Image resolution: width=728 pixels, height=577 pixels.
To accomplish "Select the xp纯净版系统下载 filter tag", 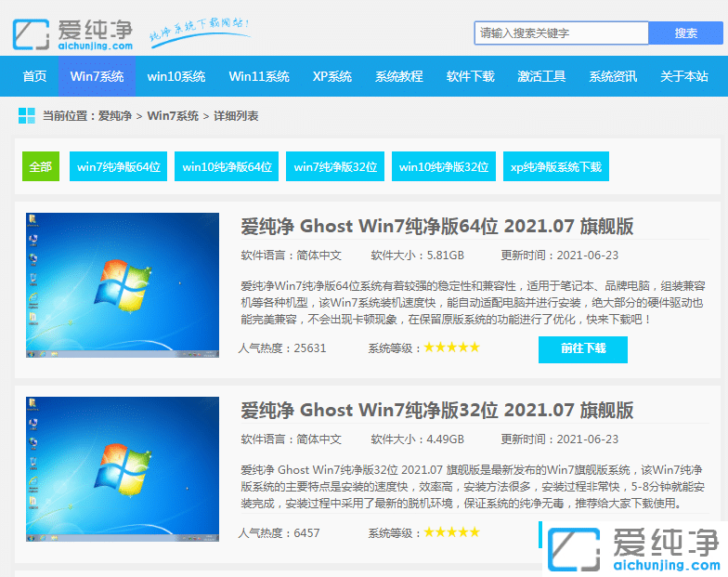I will pyautogui.click(x=556, y=166).
